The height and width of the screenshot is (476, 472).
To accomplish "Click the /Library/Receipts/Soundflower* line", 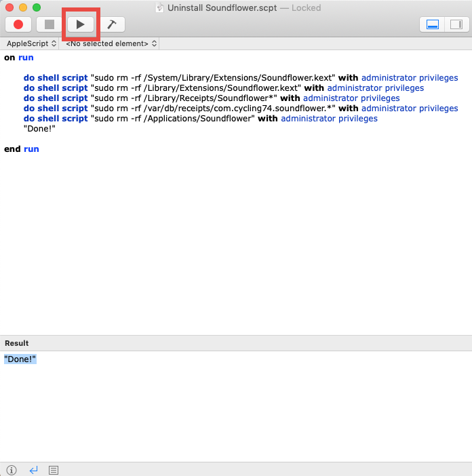I will pyautogui.click(x=212, y=98).
